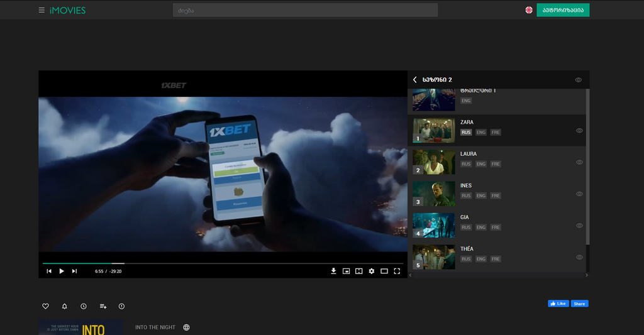Switch to theater mode
The height and width of the screenshot is (335, 644).
[x=384, y=271]
